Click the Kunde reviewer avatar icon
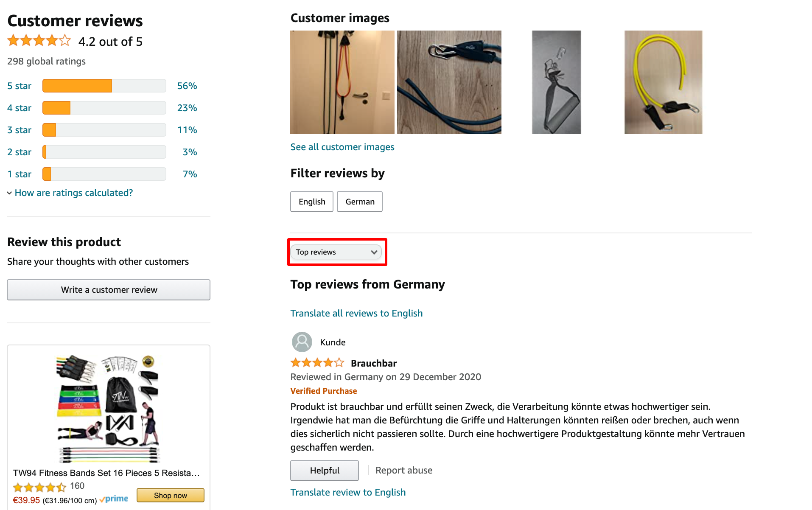 coord(302,342)
